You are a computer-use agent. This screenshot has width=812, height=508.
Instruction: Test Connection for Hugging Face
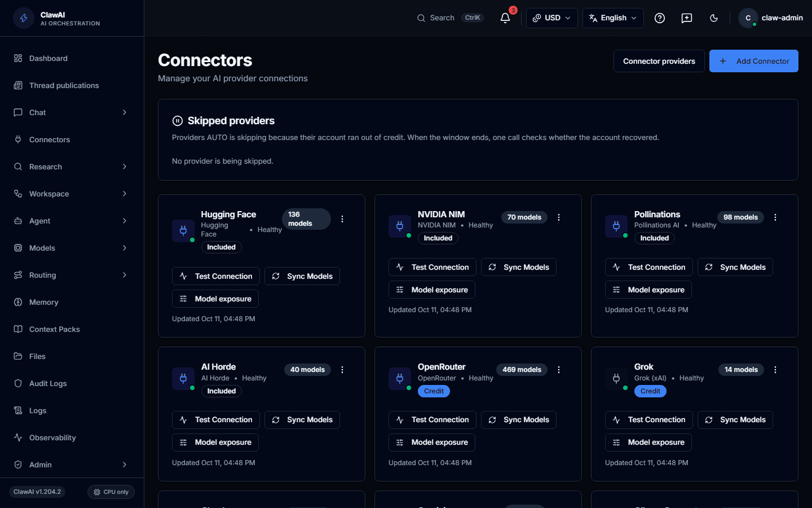tap(216, 276)
